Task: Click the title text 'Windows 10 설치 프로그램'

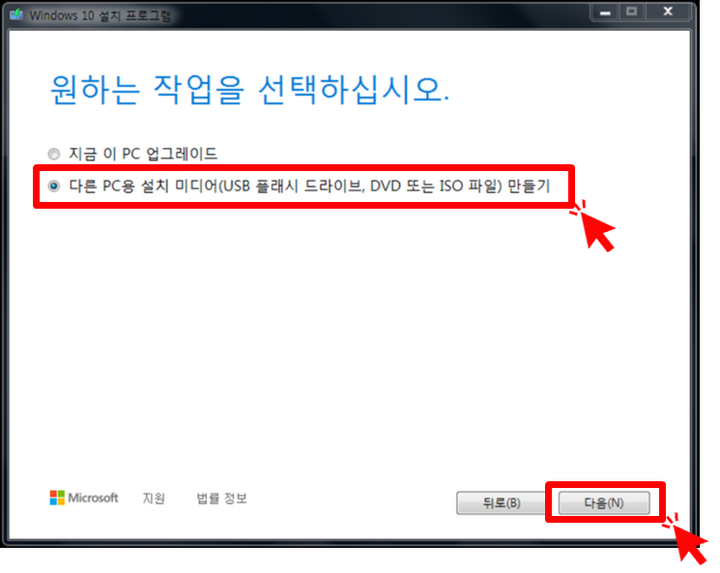Action: [100, 16]
